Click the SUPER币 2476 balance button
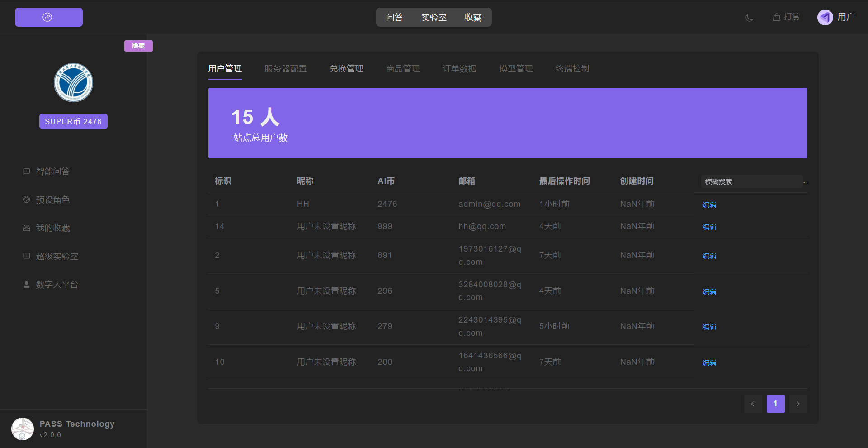868x448 pixels. [73, 121]
